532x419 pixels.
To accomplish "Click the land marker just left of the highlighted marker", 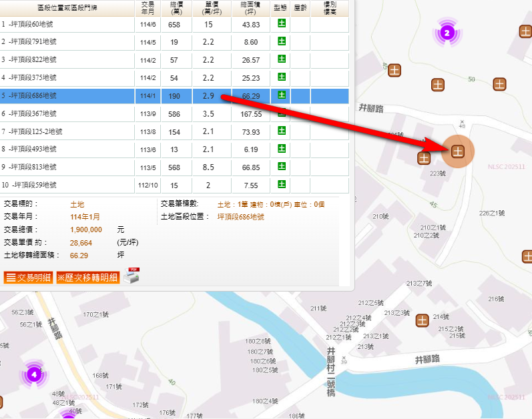I will click(424, 157).
